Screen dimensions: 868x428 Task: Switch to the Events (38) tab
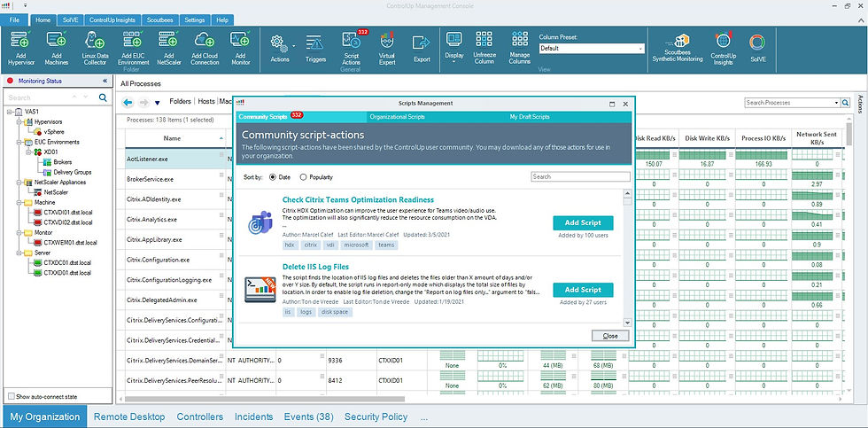(x=308, y=417)
